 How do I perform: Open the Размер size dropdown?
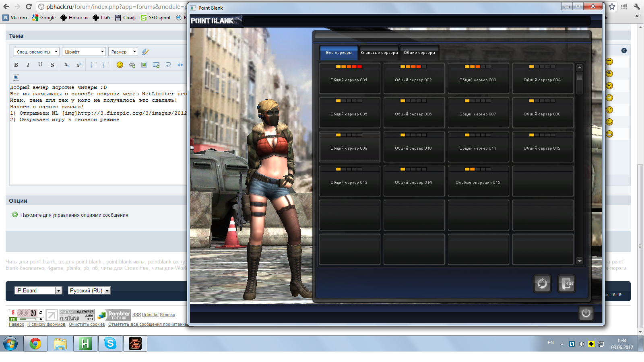(123, 52)
